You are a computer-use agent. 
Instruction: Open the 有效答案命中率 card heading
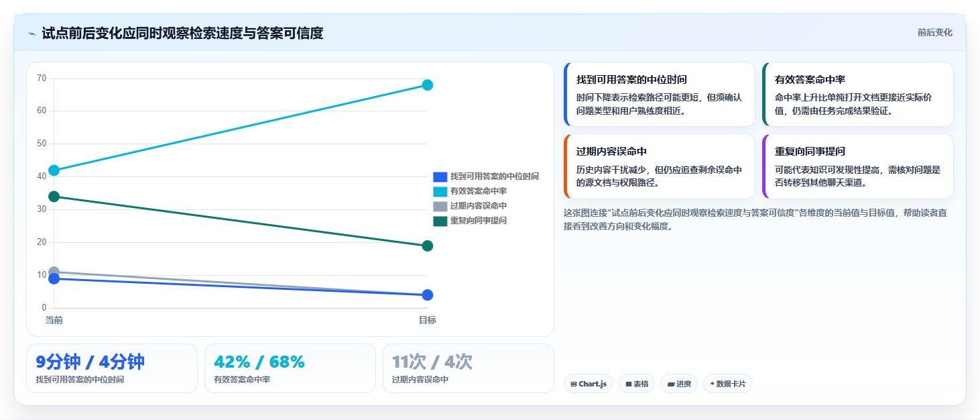point(810,80)
